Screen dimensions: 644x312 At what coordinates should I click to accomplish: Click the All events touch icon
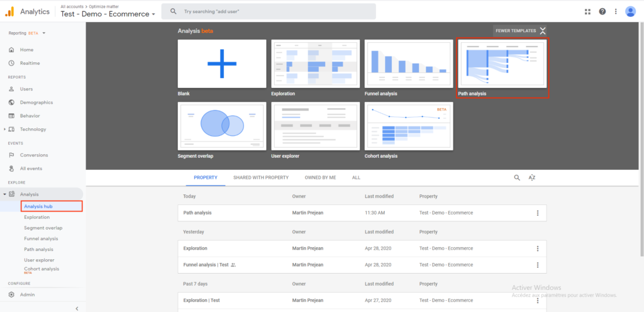(11, 169)
